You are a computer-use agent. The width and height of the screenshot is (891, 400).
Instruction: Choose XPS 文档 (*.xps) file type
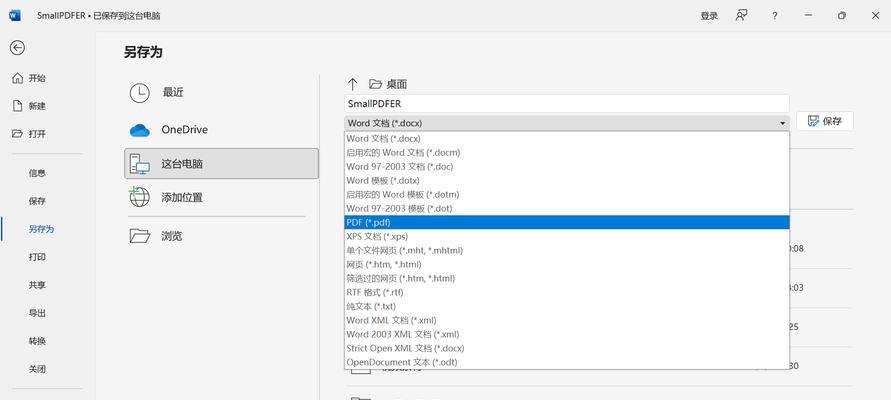[567, 236]
